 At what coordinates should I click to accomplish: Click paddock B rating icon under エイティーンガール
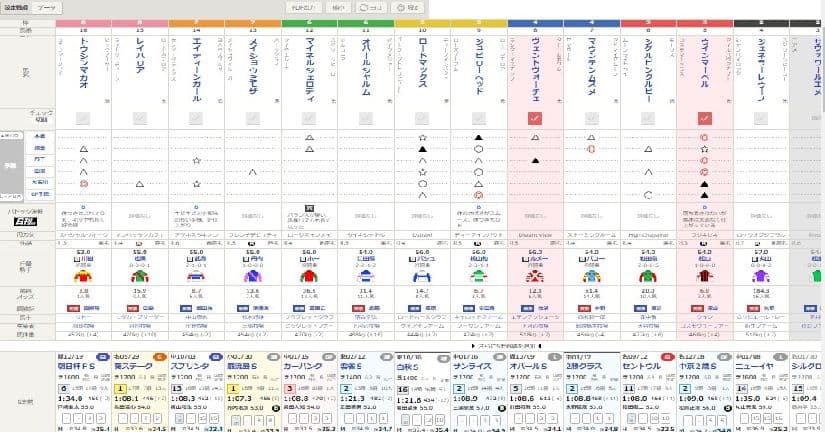(x=196, y=207)
